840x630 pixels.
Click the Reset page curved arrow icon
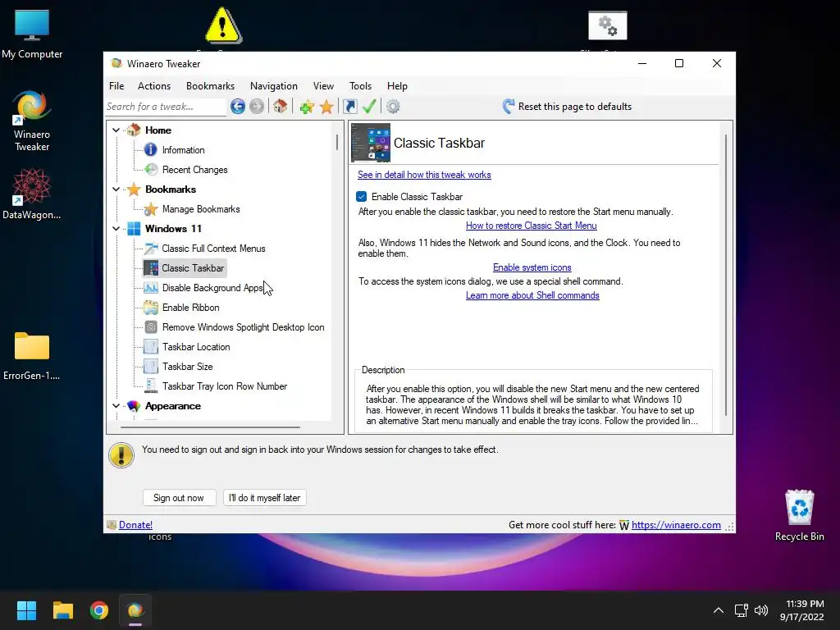pos(509,106)
